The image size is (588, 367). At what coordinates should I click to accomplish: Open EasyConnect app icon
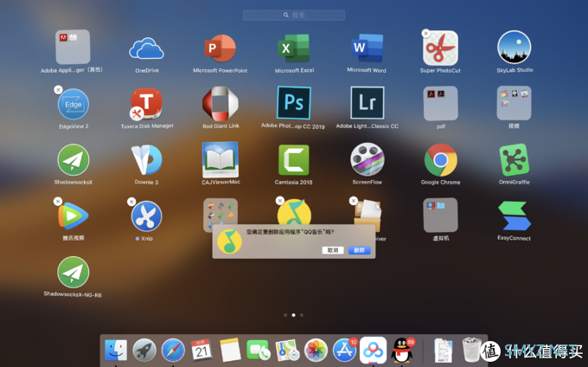514,216
